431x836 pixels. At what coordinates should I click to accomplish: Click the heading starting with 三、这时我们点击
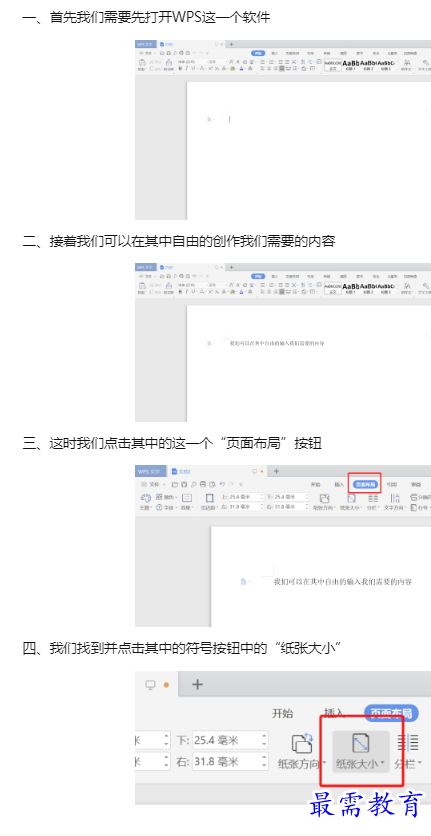pyautogui.click(x=172, y=443)
